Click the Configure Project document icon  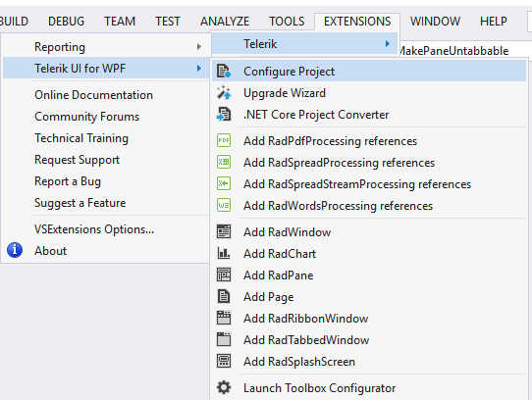coord(224,72)
